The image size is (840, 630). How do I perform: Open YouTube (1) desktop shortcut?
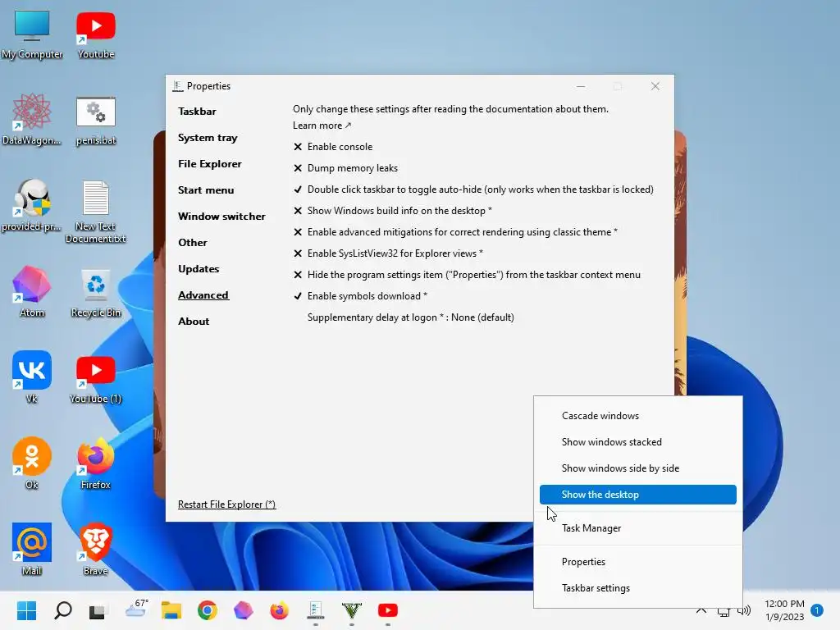click(x=96, y=379)
